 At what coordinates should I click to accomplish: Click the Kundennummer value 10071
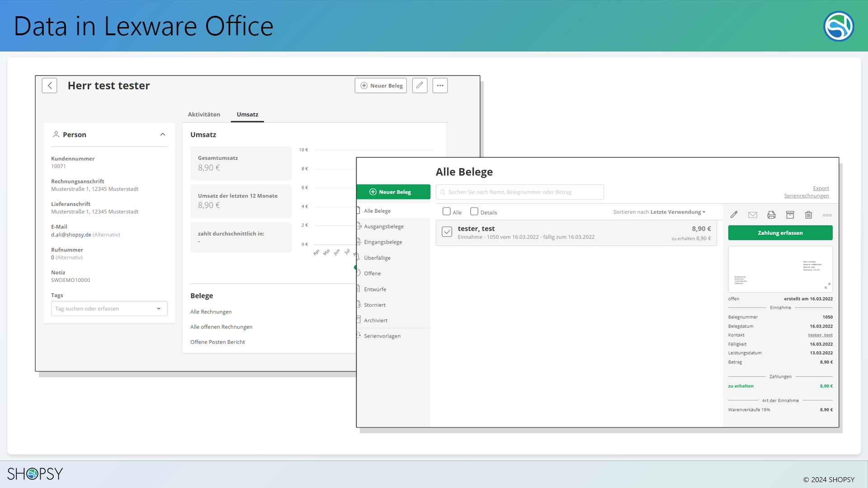click(58, 166)
